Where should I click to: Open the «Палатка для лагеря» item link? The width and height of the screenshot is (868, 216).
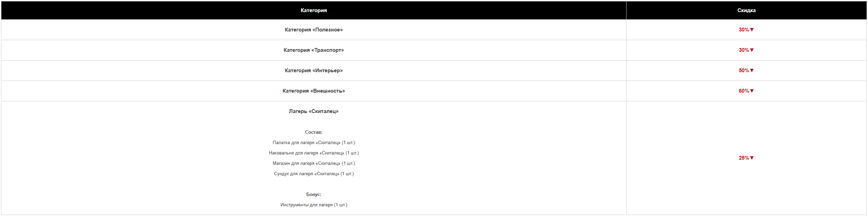(x=313, y=143)
